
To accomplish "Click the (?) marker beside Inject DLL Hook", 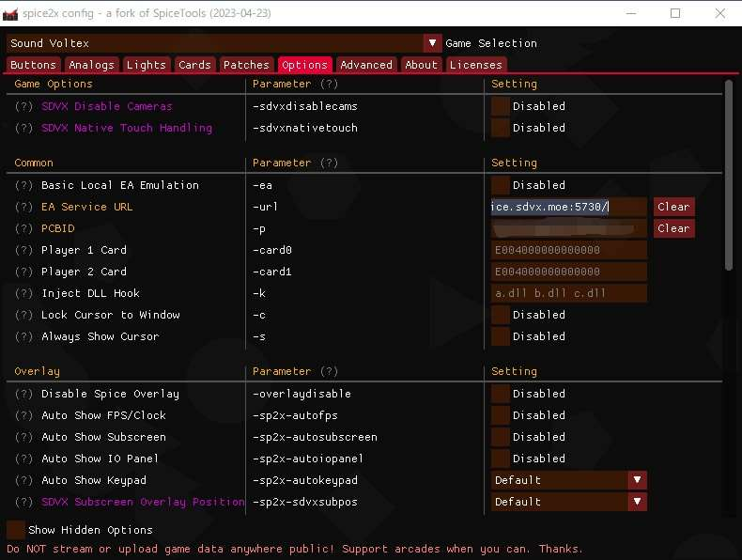I will coord(24,293).
